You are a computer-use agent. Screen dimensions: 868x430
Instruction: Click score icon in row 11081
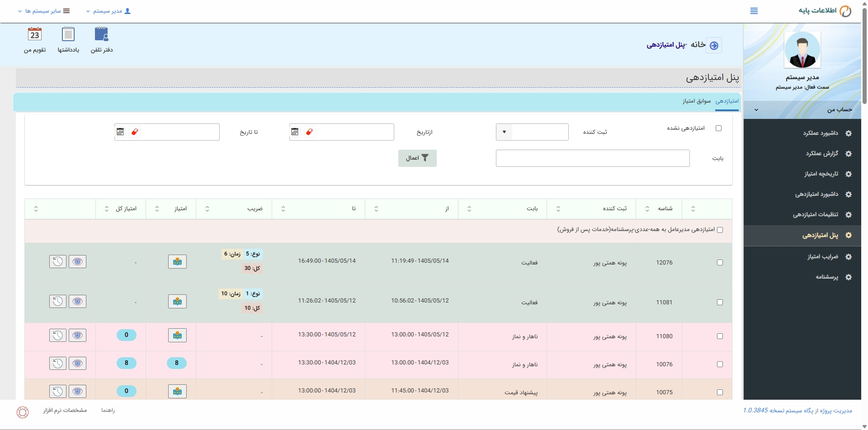177,301
